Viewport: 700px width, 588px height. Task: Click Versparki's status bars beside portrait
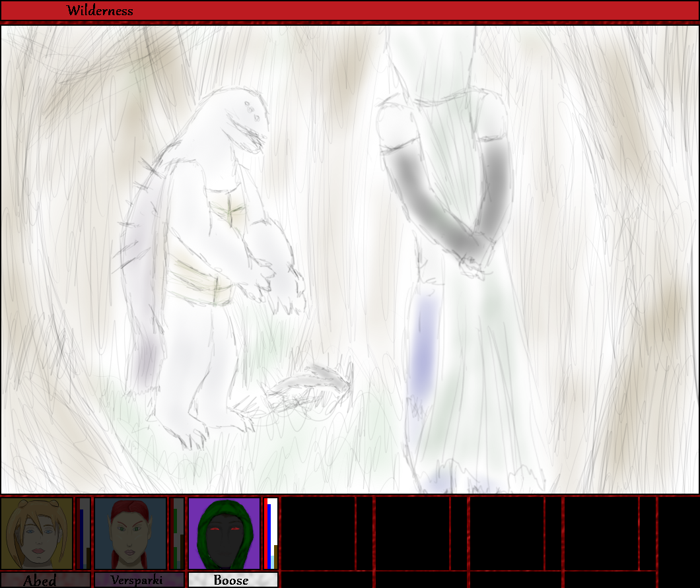coord(177,533)
